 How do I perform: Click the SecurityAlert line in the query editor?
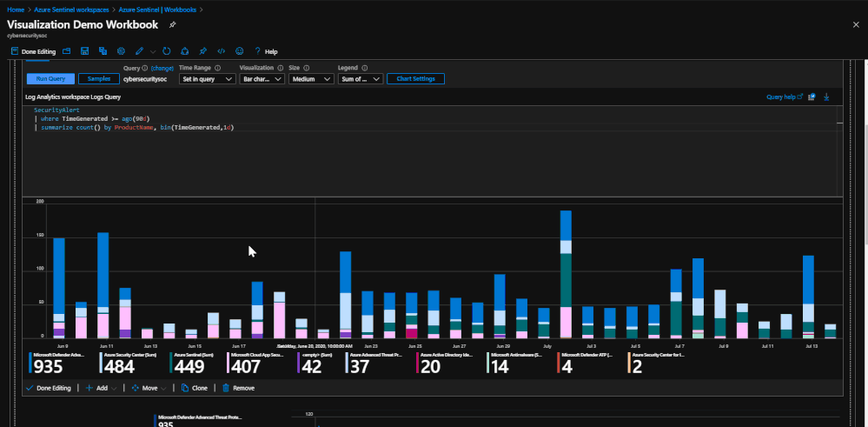[x=56, y=110]
